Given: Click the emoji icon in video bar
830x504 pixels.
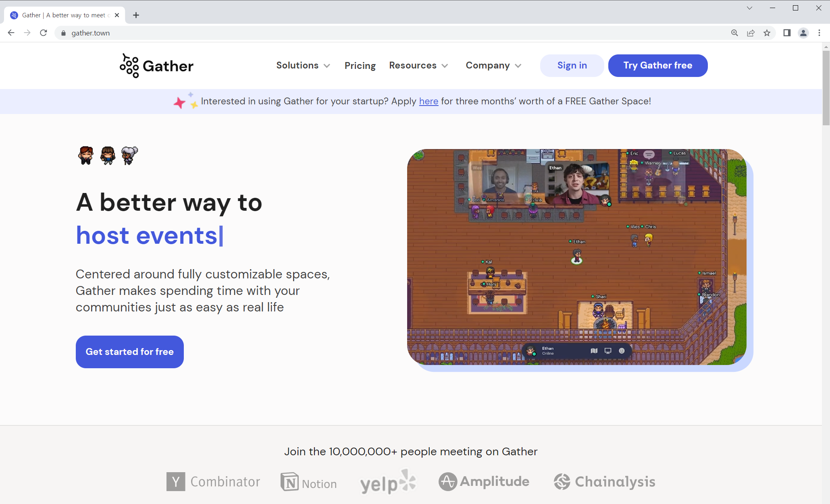Looking at the screenshot, I should [x=622, y=351].
